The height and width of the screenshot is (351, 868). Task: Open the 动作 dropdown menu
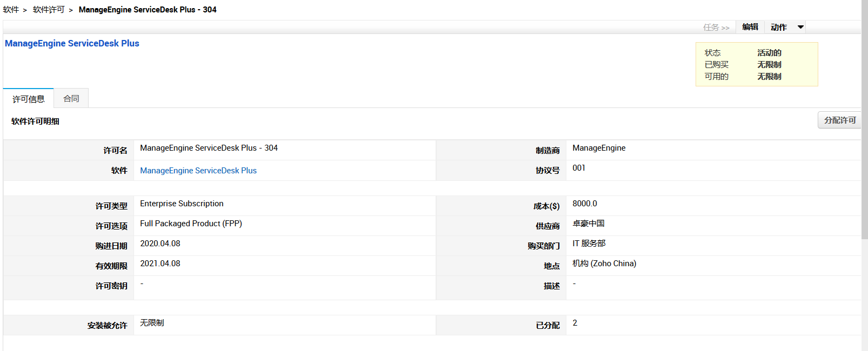787,27
